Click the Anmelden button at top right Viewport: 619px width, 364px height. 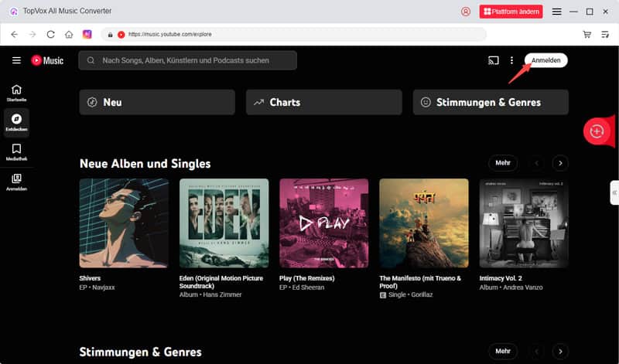coord(546,60)
